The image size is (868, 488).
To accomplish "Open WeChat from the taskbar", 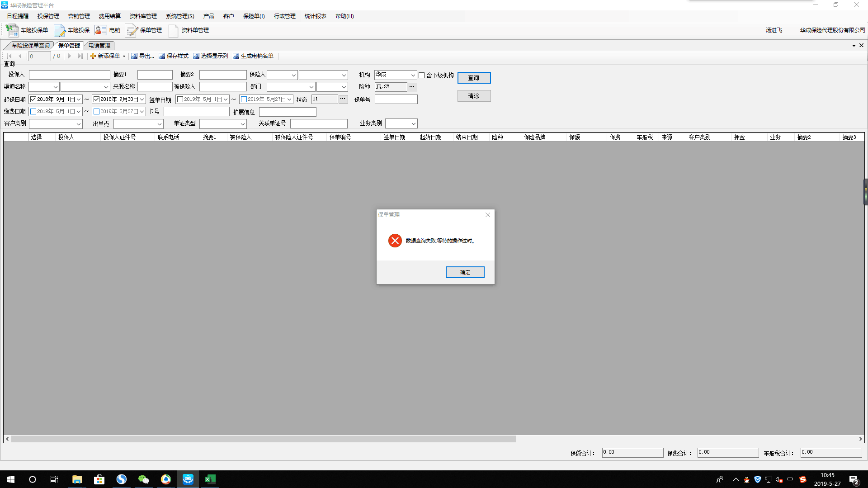I will [143, 479].
